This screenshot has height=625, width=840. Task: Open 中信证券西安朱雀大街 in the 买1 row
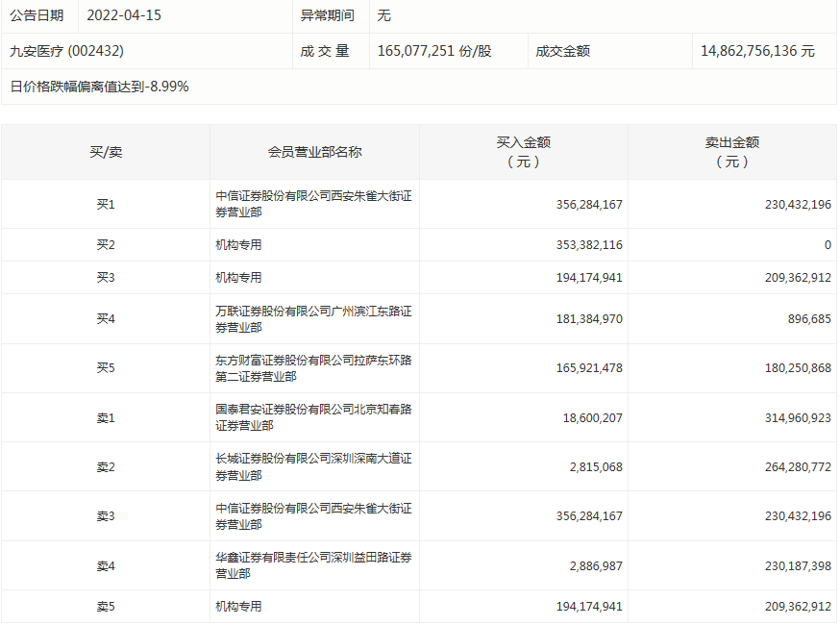(x=313, y=204)
